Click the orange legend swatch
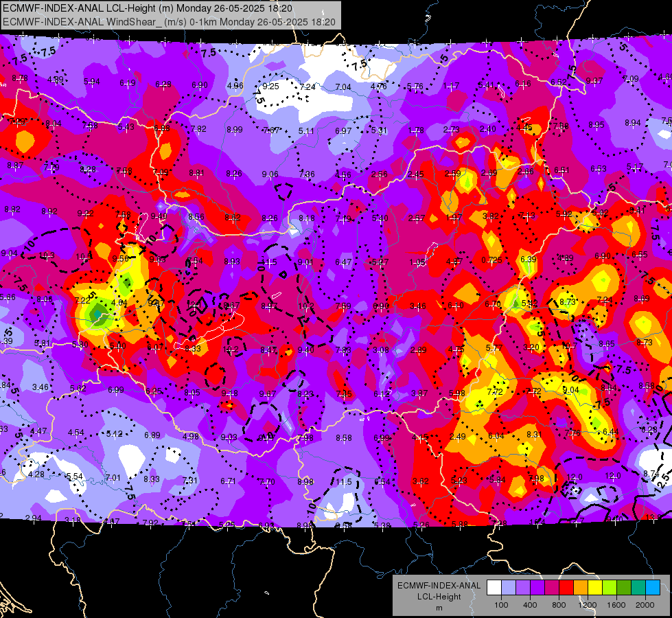The width and height of the screenshot is (672, 618). 581,588
